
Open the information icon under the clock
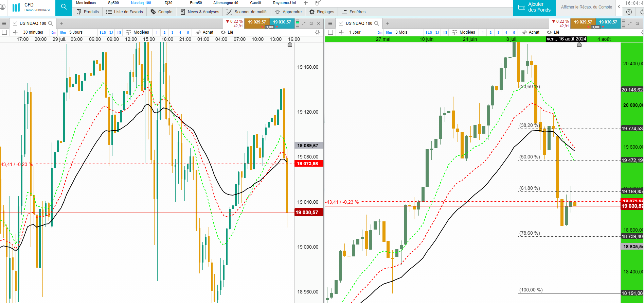tap(629, 12)
